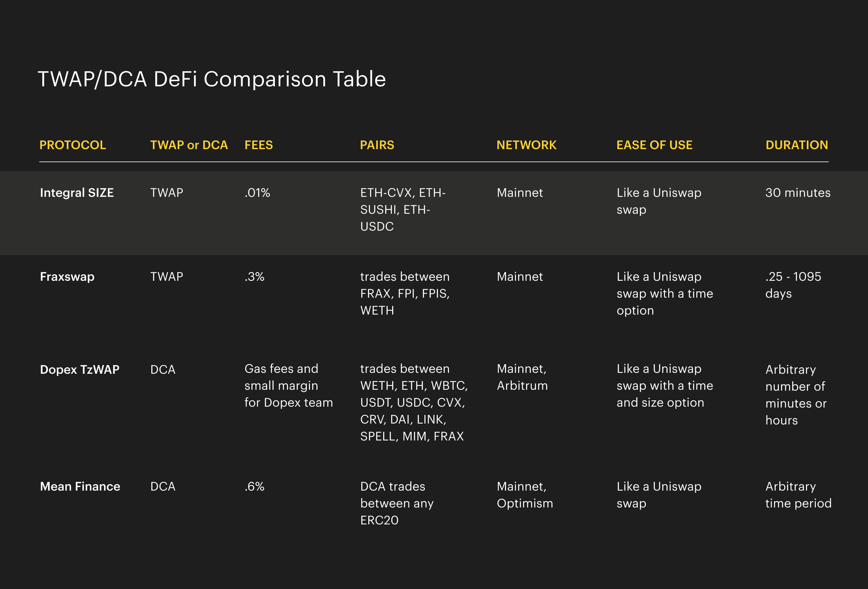The image size is (868, 589).
Task: Click the NETWORK column header
Action: [526, 145]
